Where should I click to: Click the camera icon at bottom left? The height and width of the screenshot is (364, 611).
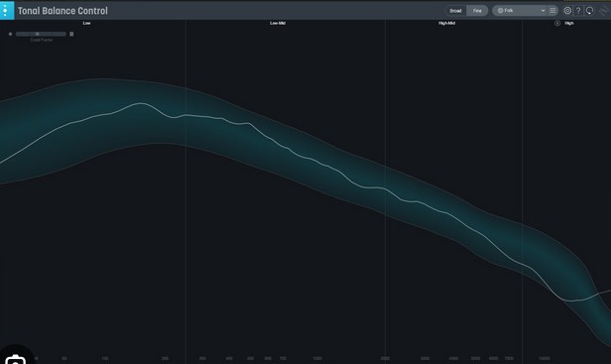pos(16,359)
